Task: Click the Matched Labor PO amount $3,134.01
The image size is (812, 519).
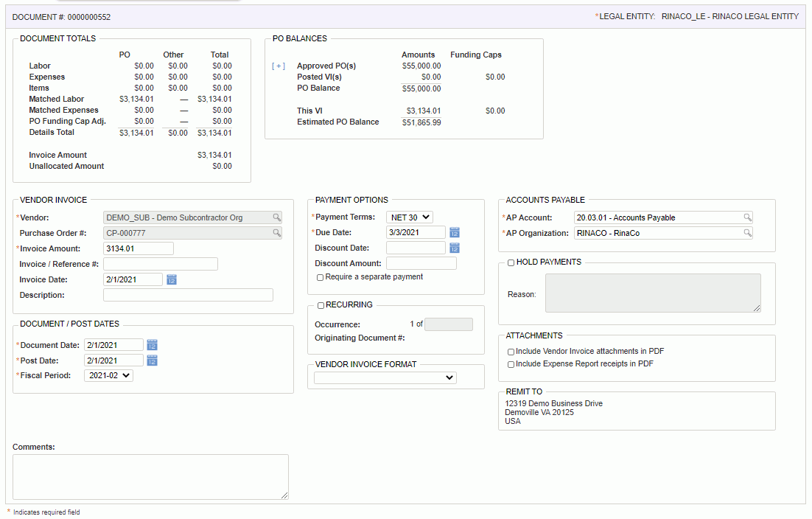Action: (136, 99)
